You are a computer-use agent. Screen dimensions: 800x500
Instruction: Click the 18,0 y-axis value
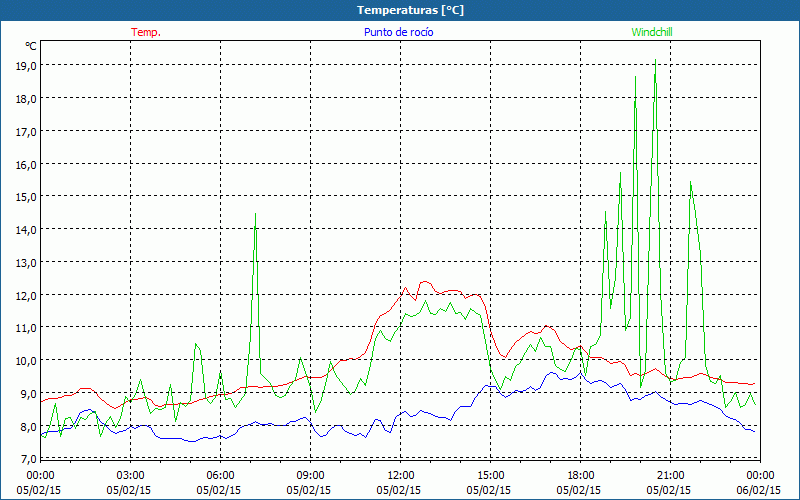tap(26, 98)
